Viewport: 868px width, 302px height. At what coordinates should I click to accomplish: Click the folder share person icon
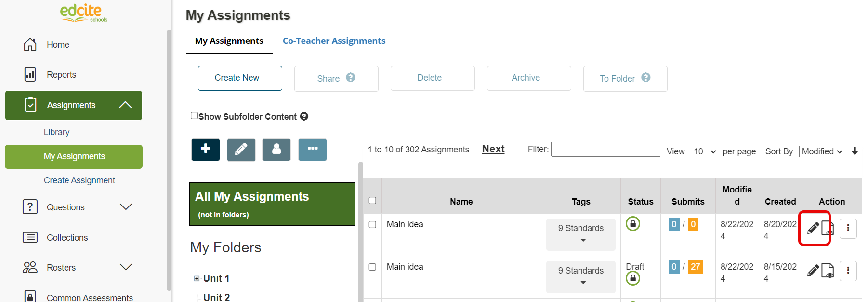point(276,150)
